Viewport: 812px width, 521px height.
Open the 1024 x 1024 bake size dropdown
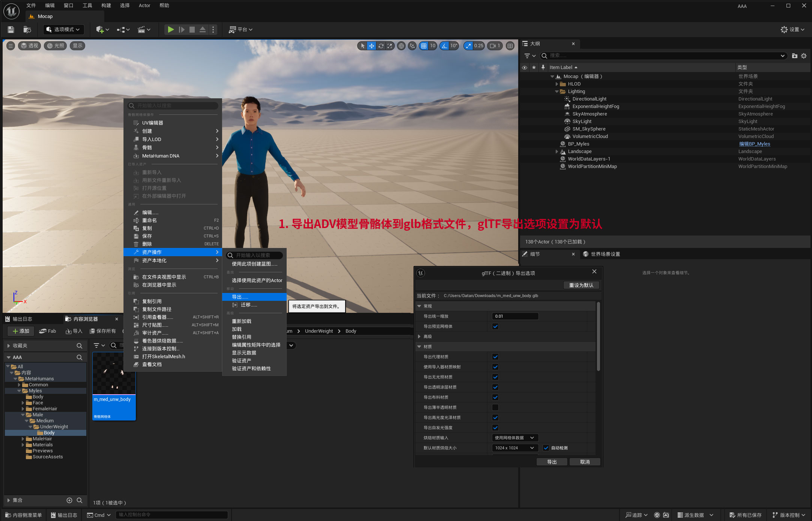coord(514,448)
